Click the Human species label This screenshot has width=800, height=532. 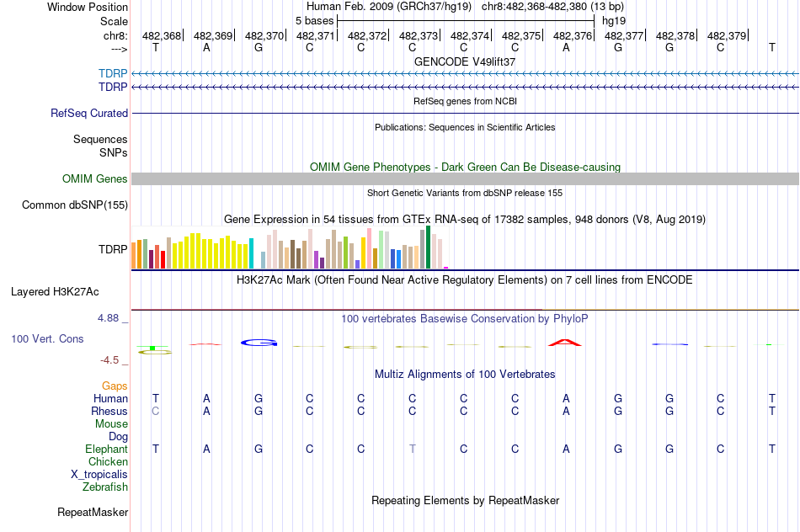(x=110, y=398)
